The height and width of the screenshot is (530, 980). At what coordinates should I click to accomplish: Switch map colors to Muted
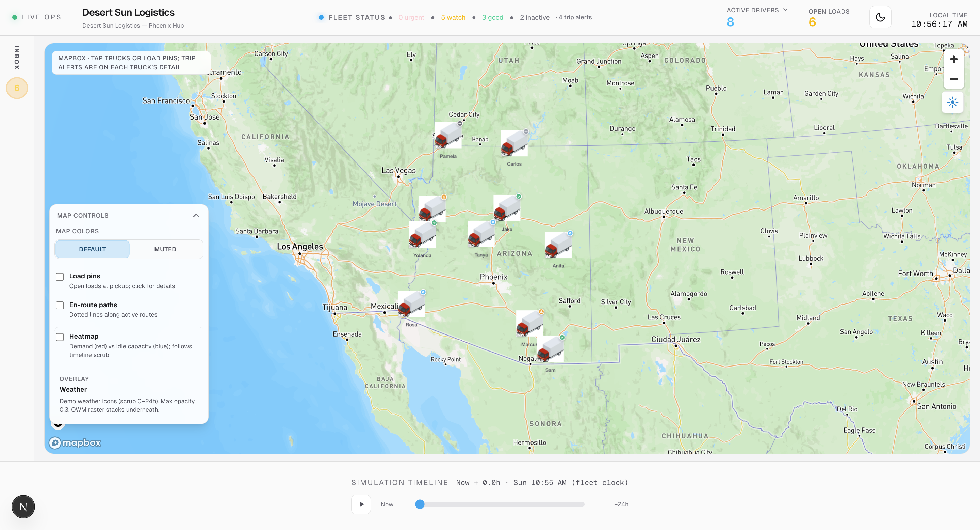tap(165, 249)
